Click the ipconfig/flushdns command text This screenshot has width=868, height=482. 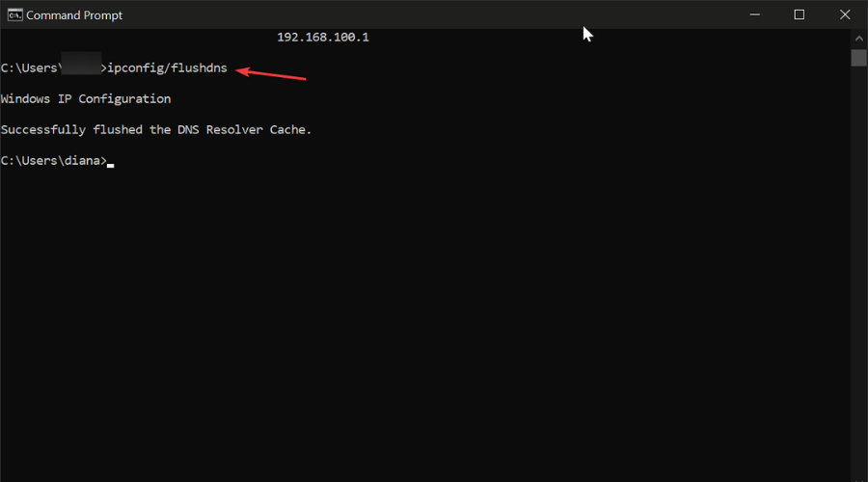pyautogui.click(x=167, y=68)
